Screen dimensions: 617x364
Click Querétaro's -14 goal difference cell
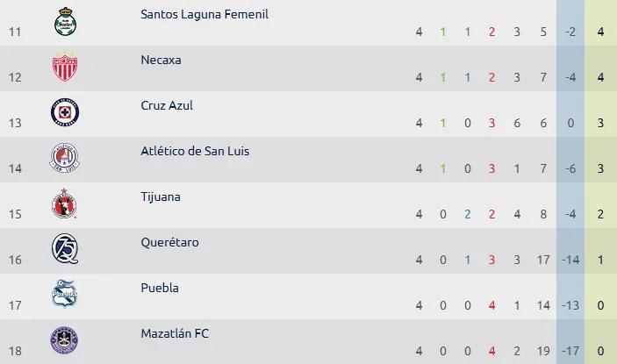pyautogui.click(x=570, y=260)
